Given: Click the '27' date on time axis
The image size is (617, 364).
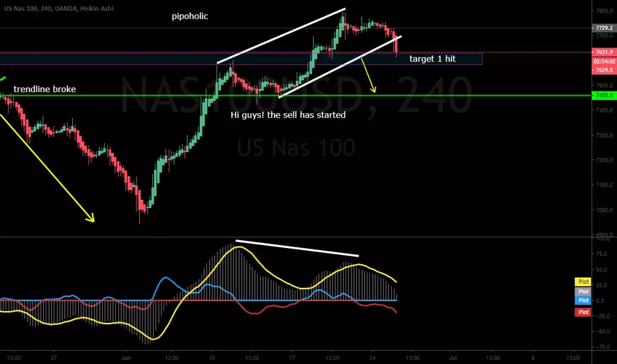Looking at the screenshot, I should (x=54, y=357).
